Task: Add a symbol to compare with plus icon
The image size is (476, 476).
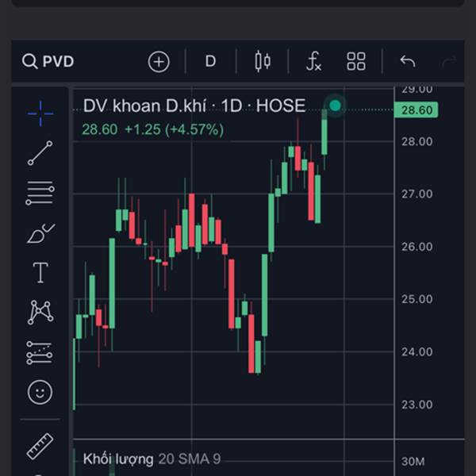Action: tap(159, 62)
